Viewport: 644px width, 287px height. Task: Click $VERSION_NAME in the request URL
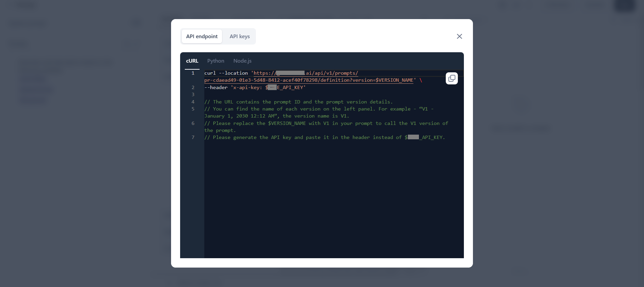tap(394, 80)
